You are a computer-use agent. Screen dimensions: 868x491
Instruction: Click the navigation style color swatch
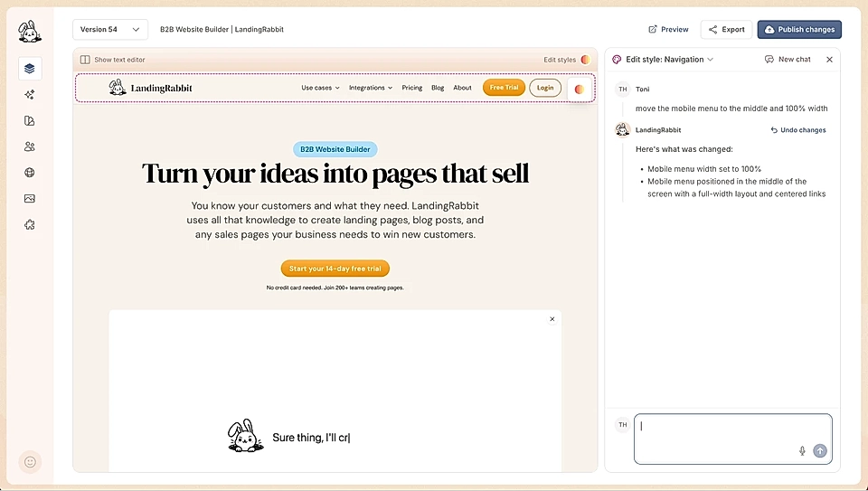[579, 90]
